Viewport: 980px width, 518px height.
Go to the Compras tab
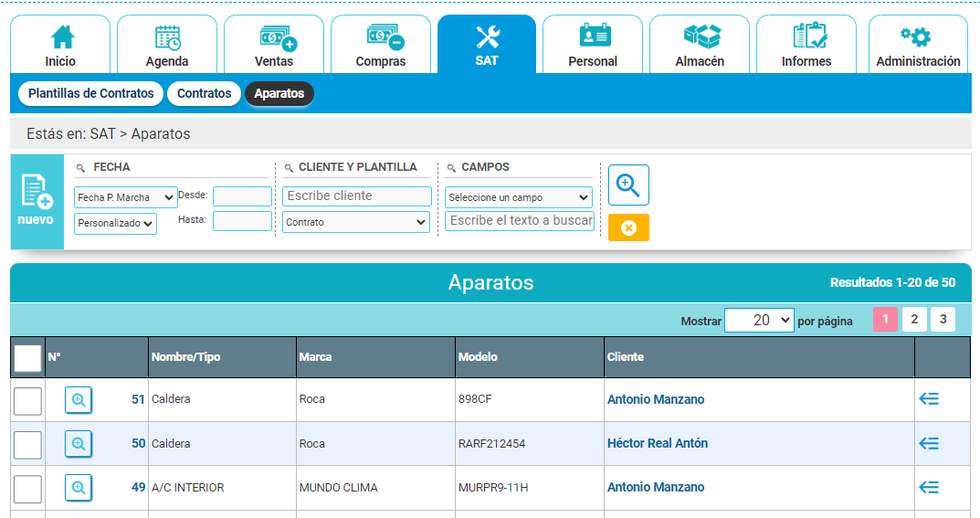(x=381, y=45)
